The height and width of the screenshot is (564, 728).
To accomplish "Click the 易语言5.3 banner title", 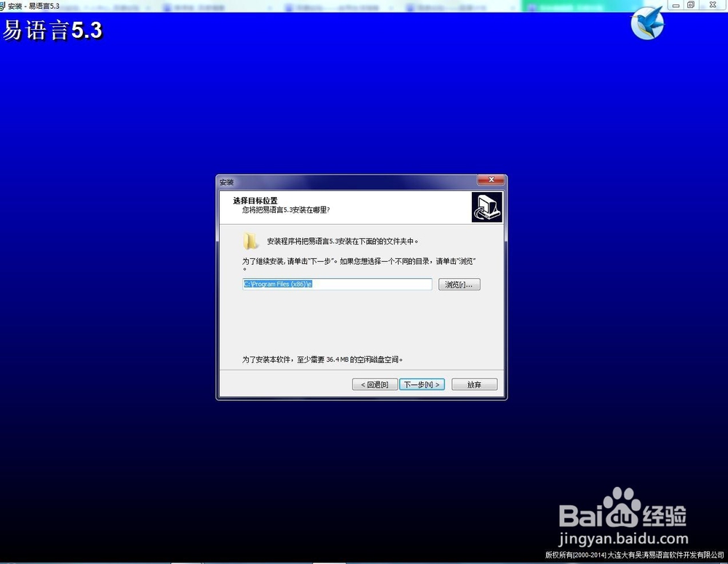I will click(x=52, y=31).
